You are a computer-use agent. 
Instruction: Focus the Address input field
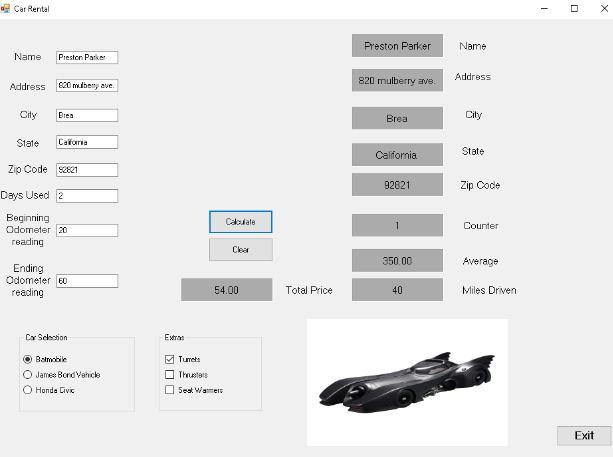click(87, 85)
